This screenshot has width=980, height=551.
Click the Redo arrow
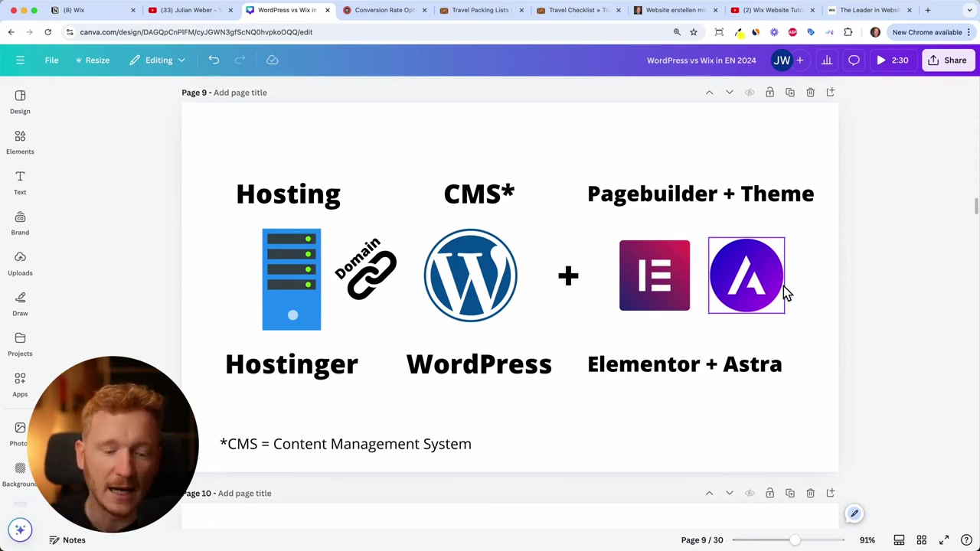[x=240, y=60]
